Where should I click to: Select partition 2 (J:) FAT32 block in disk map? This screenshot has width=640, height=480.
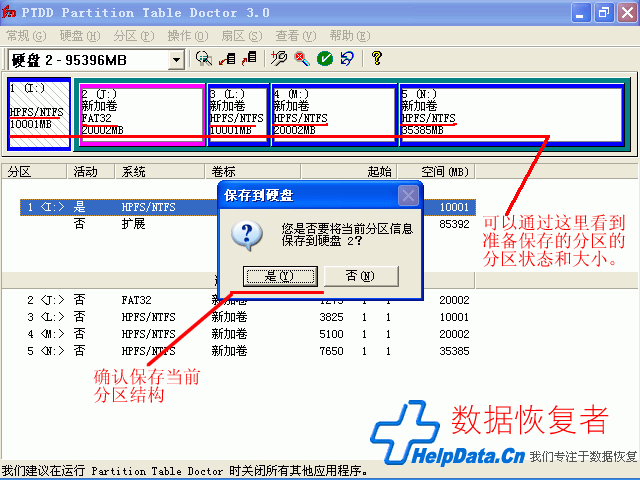[x=142, y=114]
